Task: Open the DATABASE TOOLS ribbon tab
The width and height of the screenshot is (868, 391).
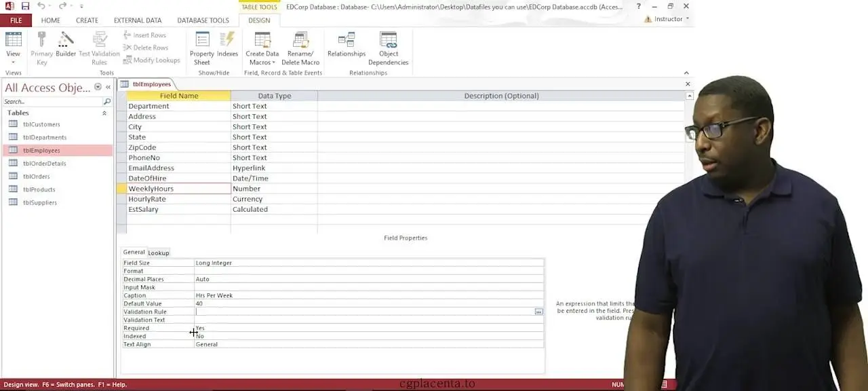Action: point(203,20)
